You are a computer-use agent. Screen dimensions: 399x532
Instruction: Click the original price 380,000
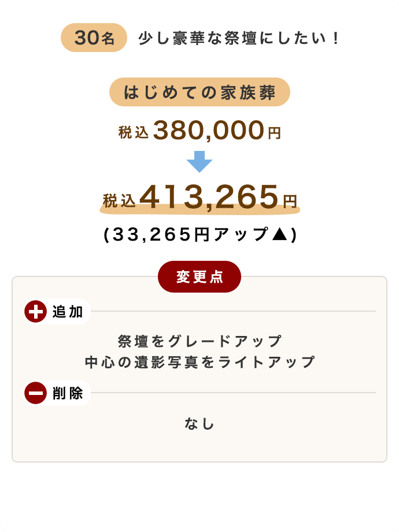click(x=209, y=131)
